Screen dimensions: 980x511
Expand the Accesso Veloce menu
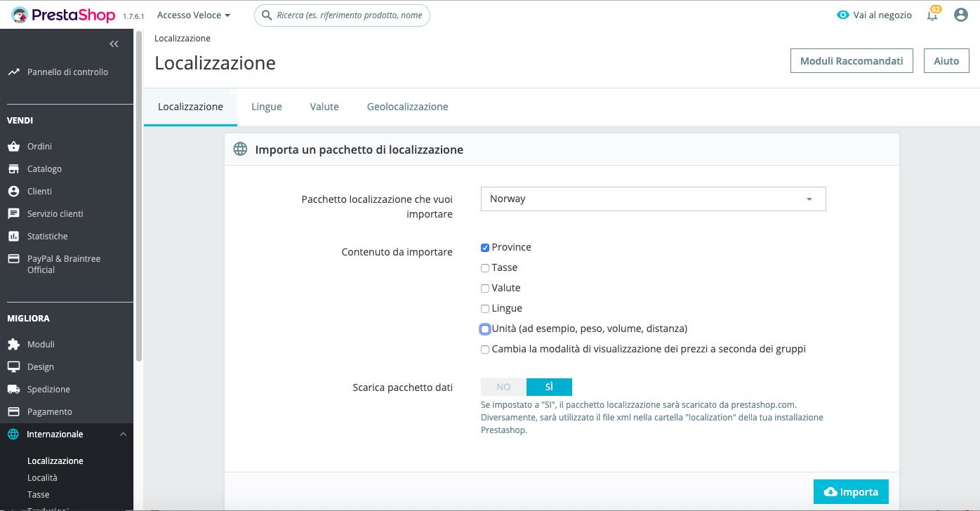coord(194,15)
